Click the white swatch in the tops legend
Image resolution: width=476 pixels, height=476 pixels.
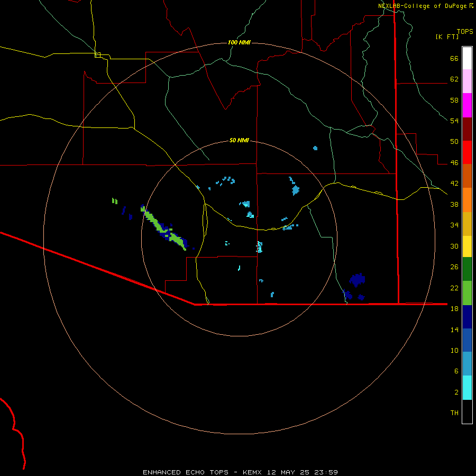click(467, 58)
